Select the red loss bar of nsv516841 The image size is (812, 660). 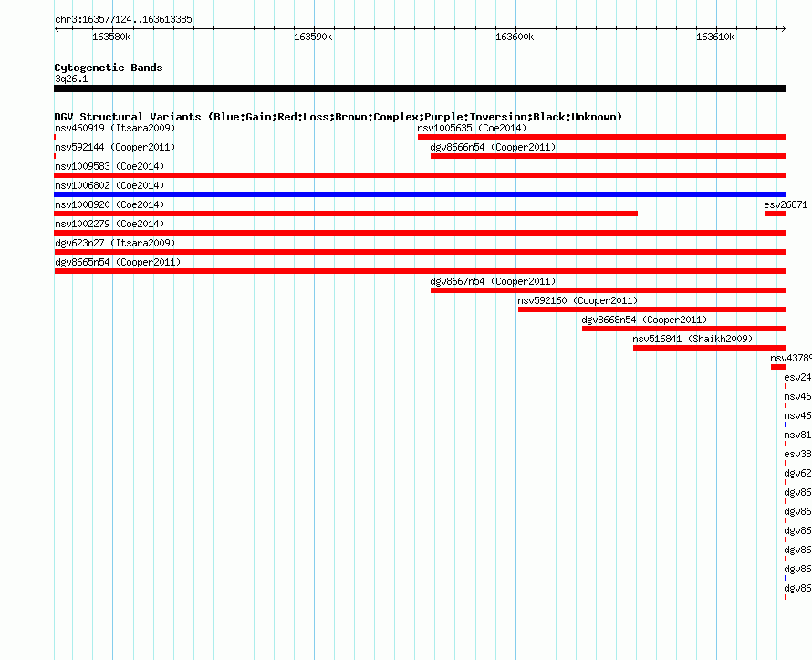[710, 348]
